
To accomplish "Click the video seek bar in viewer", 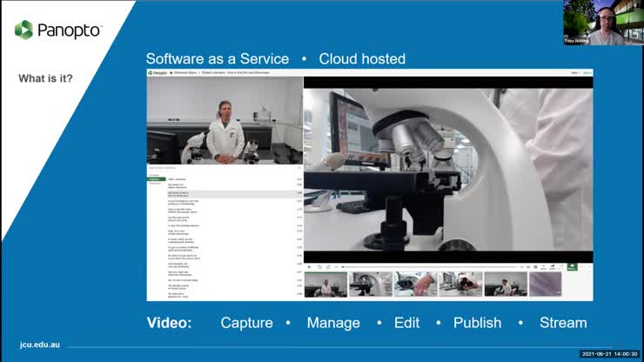I will coord(429,267).
